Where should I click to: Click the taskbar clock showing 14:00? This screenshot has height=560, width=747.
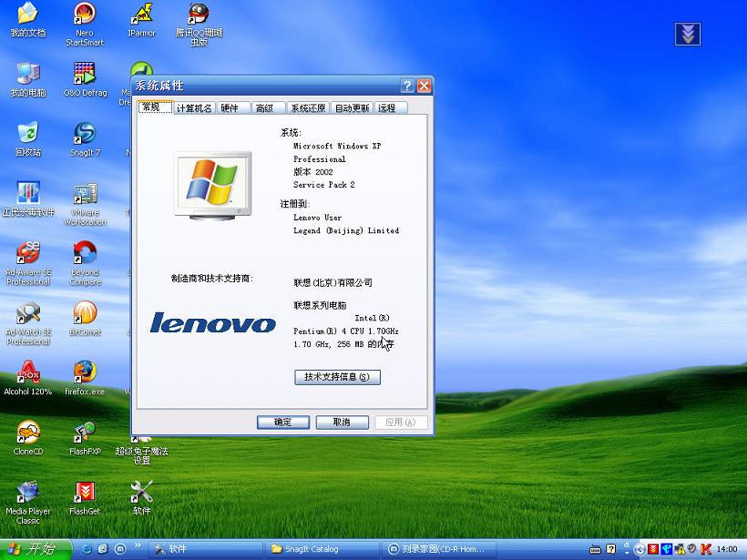pos(727,549)
